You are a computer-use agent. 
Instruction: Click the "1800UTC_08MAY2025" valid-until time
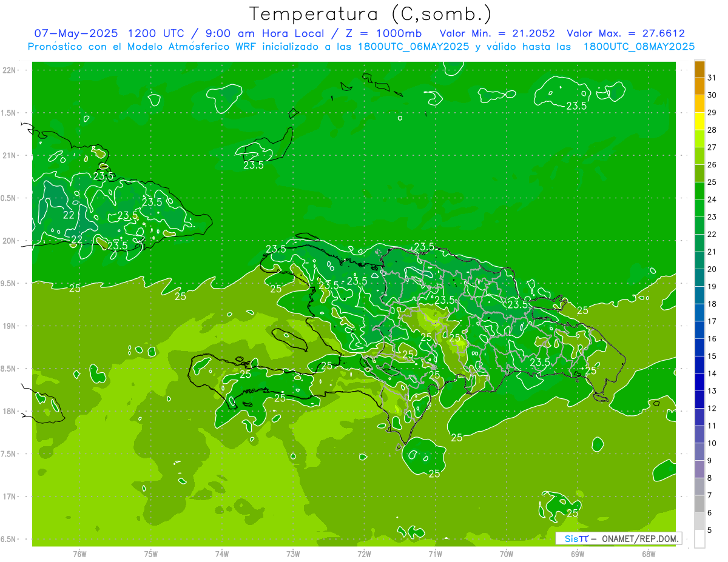coord(639,46)
